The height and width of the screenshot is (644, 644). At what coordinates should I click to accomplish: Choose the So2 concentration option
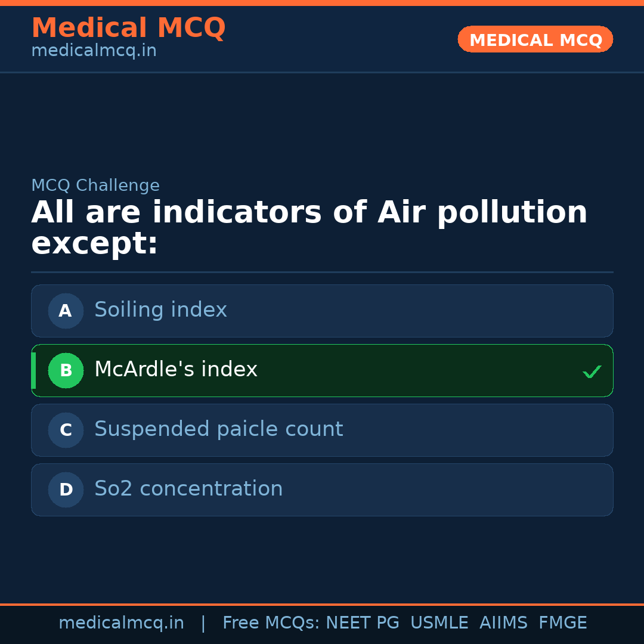(322, 490)
